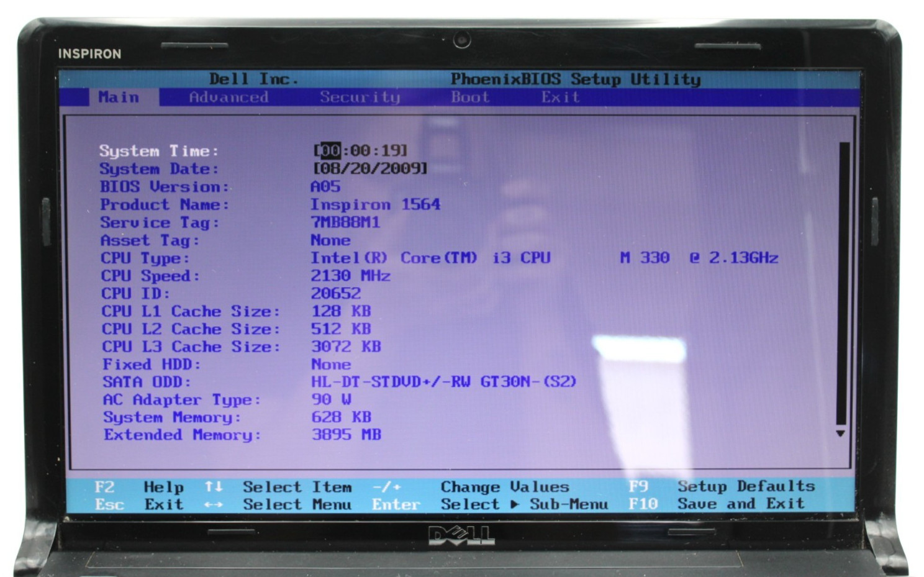
Task: Click service tag value 7MB88M1
Action: [x=345, y=222]
